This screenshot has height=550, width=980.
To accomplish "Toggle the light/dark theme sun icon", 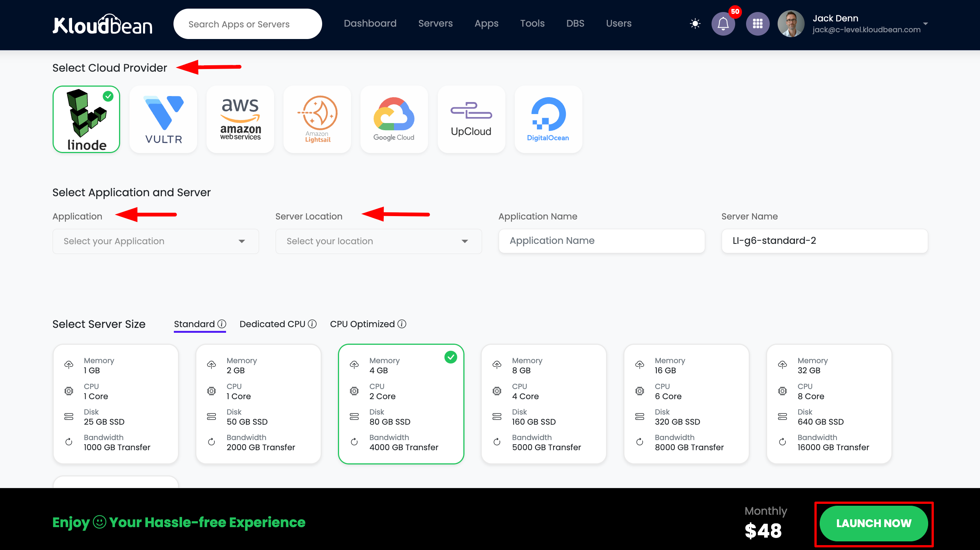I will pos(695,24).
